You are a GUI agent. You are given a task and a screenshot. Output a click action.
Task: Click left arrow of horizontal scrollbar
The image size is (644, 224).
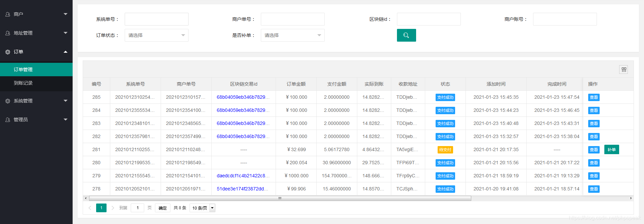tap(86, 198)
